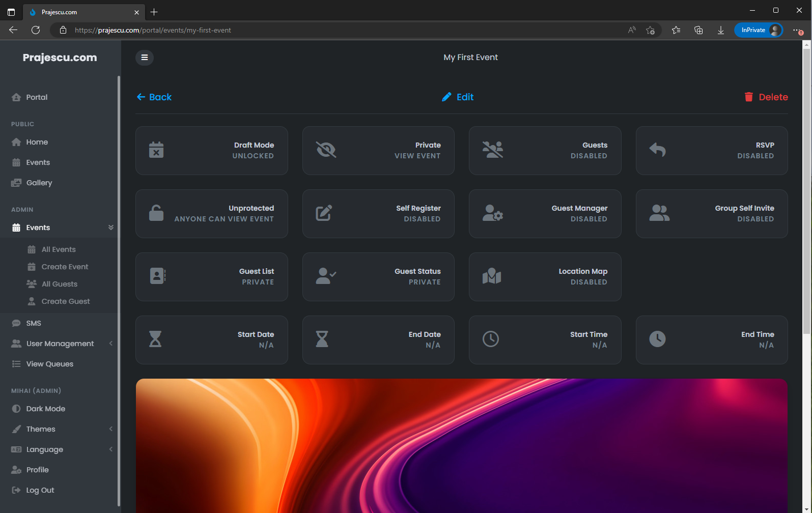Toggle the Private View Event card

pyautogui.click(x=378, y=151)
